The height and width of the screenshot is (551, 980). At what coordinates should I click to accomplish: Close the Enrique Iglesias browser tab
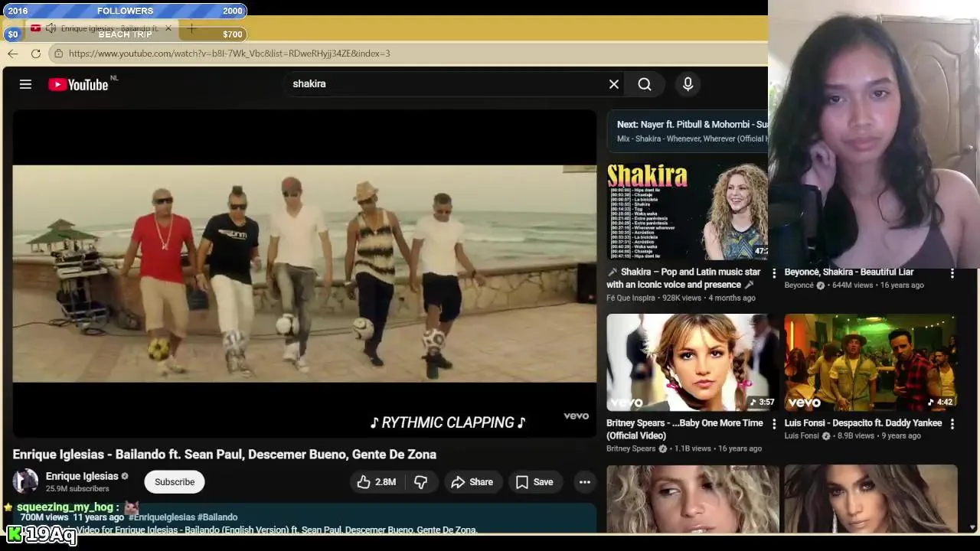[168, 28]
